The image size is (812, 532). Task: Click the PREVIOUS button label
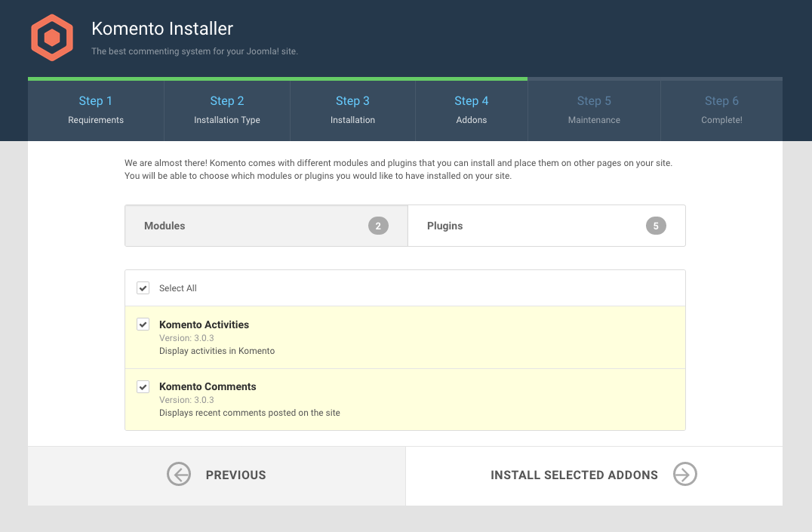(235, 475)
